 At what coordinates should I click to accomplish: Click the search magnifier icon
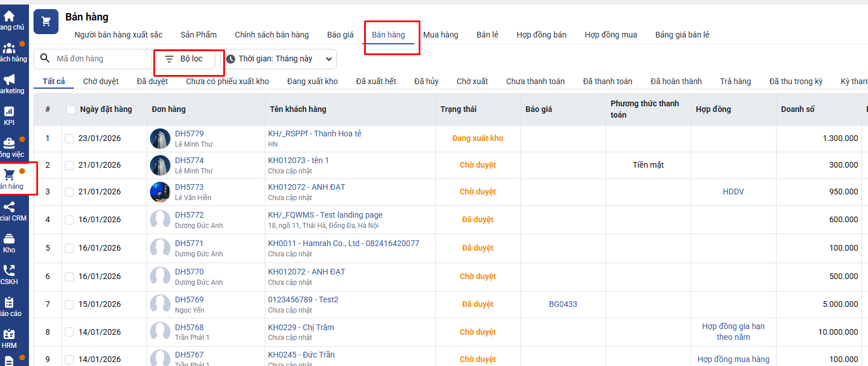coord(45,59)
